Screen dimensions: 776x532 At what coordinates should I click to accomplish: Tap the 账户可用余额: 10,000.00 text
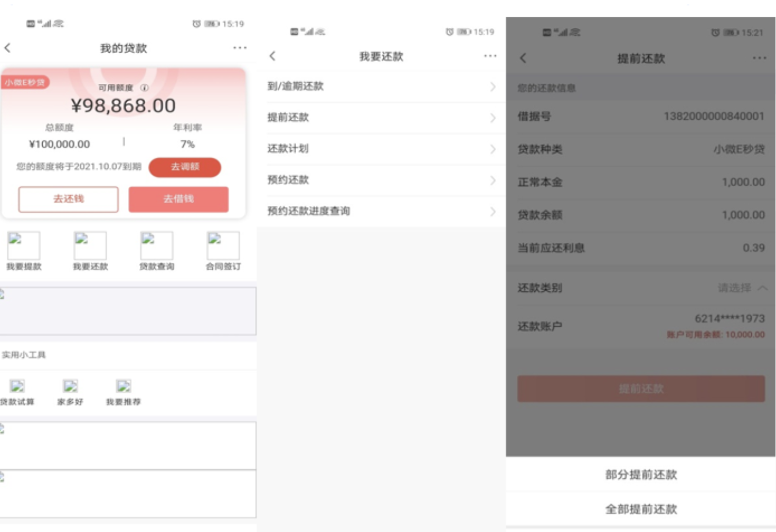click(716, 335)
